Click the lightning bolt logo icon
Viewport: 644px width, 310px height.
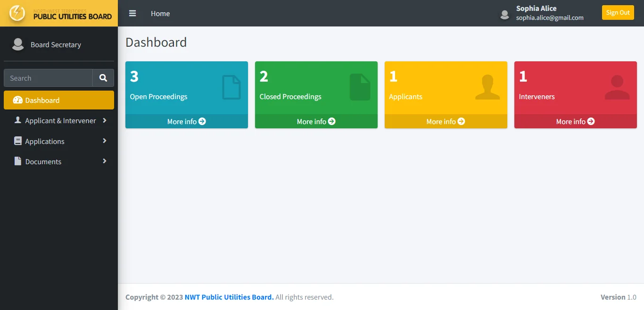point(17,13)
